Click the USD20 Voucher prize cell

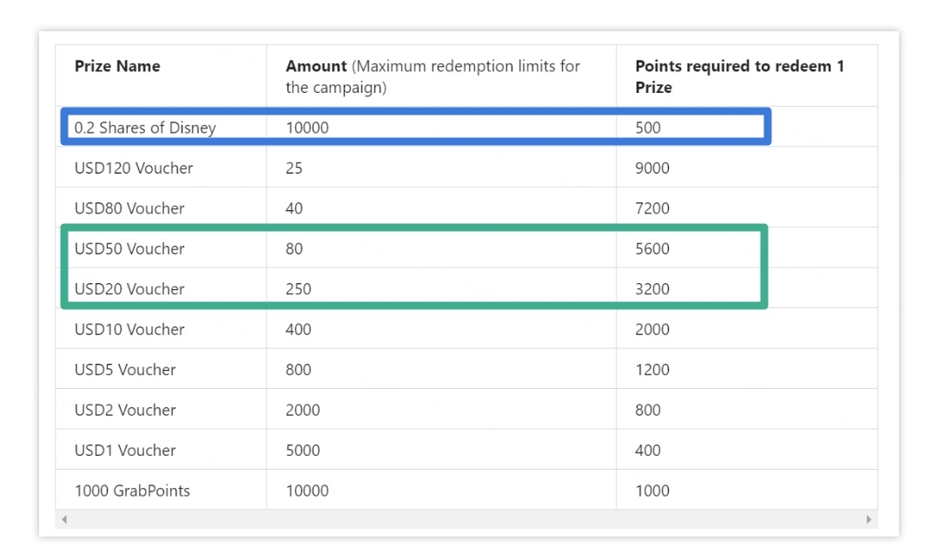tap(129, 289)
